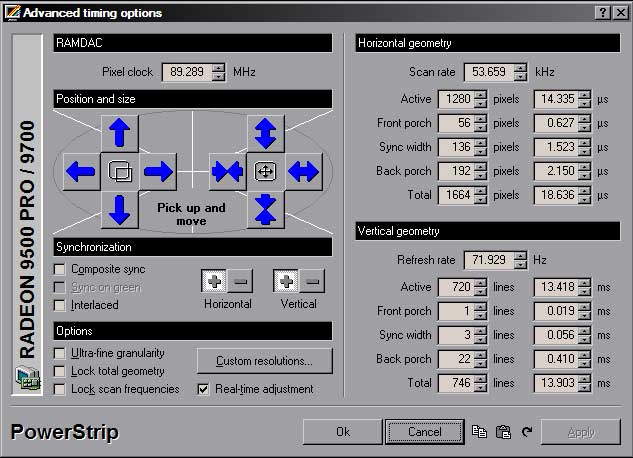Adjust horizontal Back porch pixels spinner
Screen dimensions: 633x458
tap(480, 171)
